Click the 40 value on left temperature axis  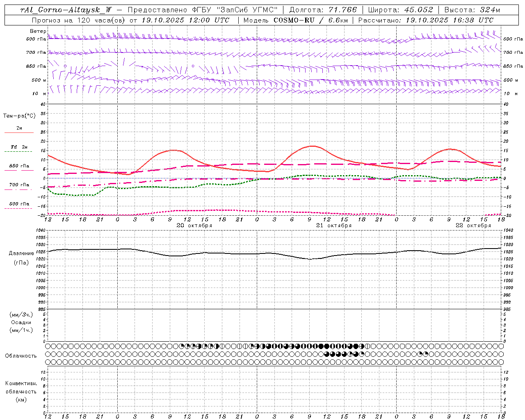click(x=43, y=104)
